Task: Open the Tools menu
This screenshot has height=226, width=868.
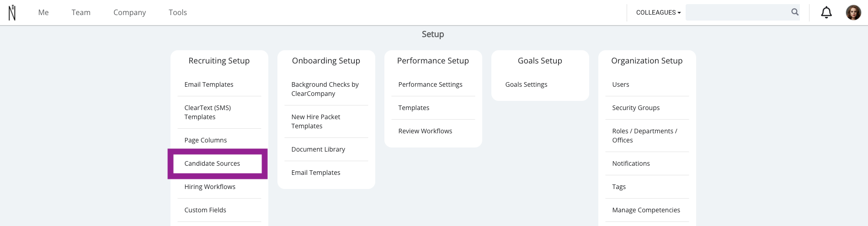Action: (x=178, y=12)
